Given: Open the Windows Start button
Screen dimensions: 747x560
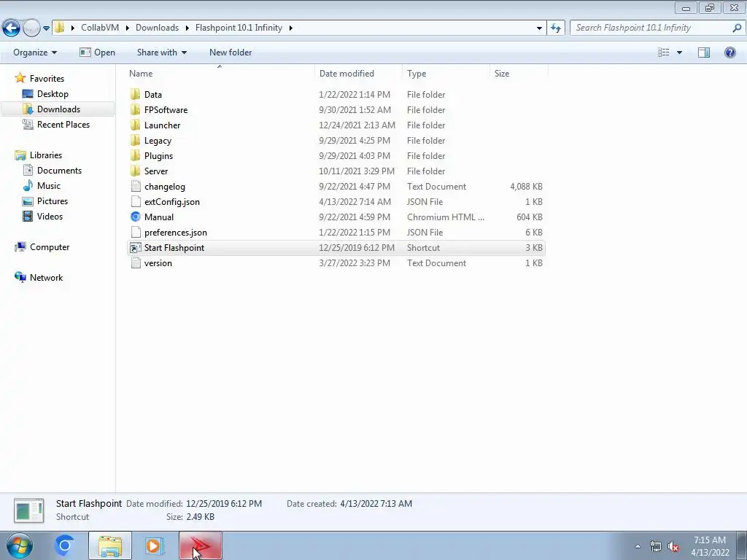Looking at the screenshot, I should click(x=20, y=545).
